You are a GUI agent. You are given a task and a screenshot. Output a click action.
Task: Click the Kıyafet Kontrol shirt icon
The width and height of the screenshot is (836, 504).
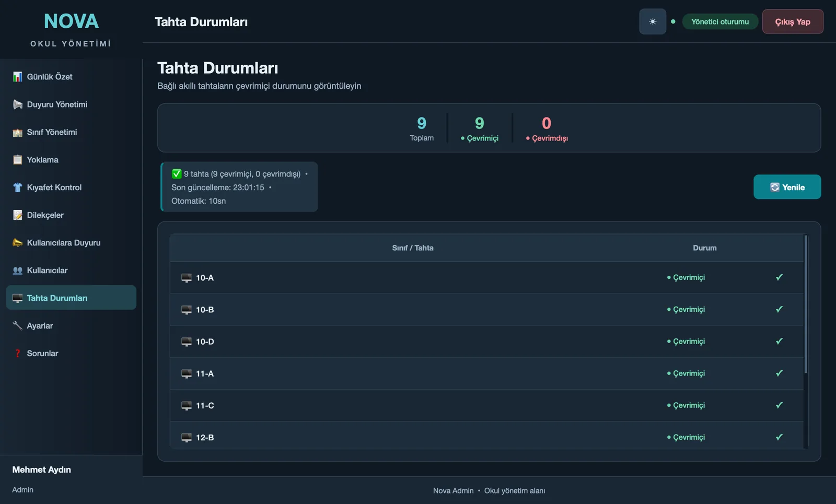18,187
